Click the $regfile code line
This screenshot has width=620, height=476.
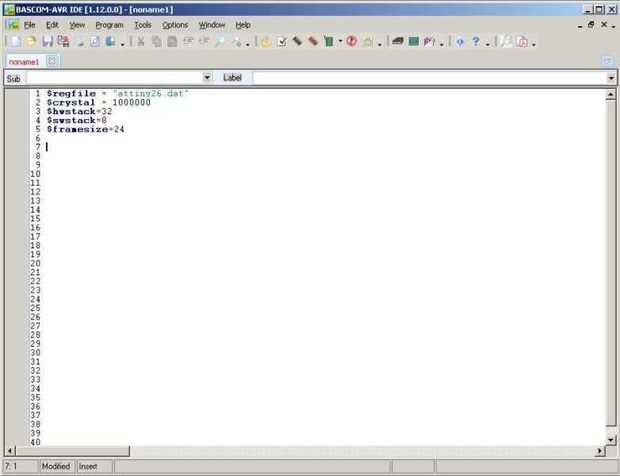pos(118,94)
